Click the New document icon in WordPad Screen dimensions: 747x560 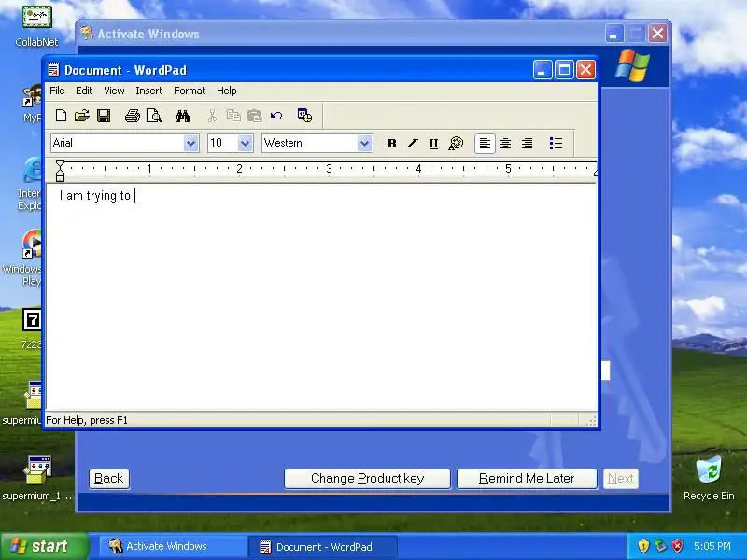61,116
